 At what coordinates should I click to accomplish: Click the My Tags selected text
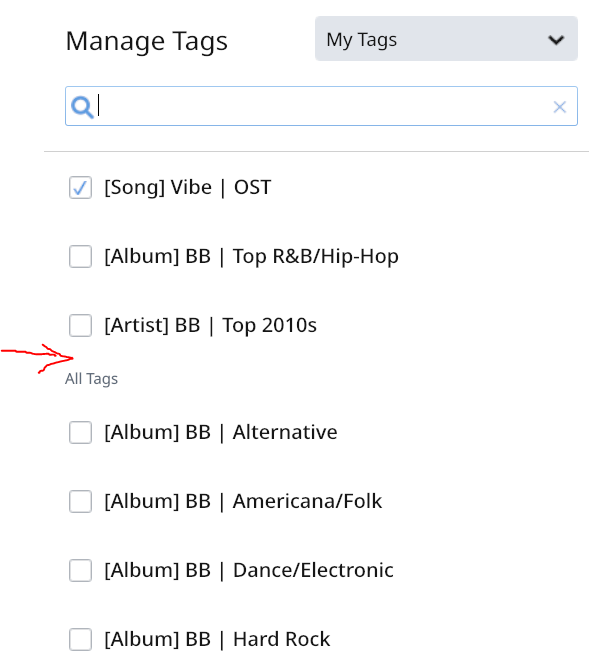tap(361, 40)
